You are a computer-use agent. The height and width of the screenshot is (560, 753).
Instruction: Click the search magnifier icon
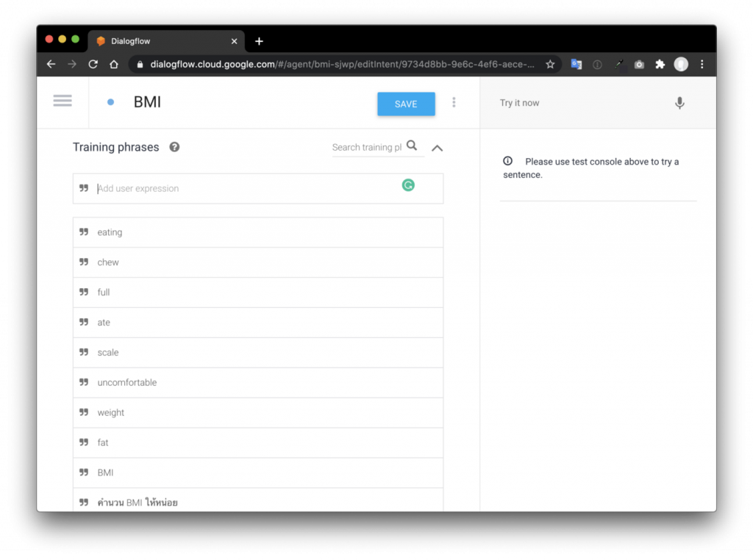(x=412, y=146)
